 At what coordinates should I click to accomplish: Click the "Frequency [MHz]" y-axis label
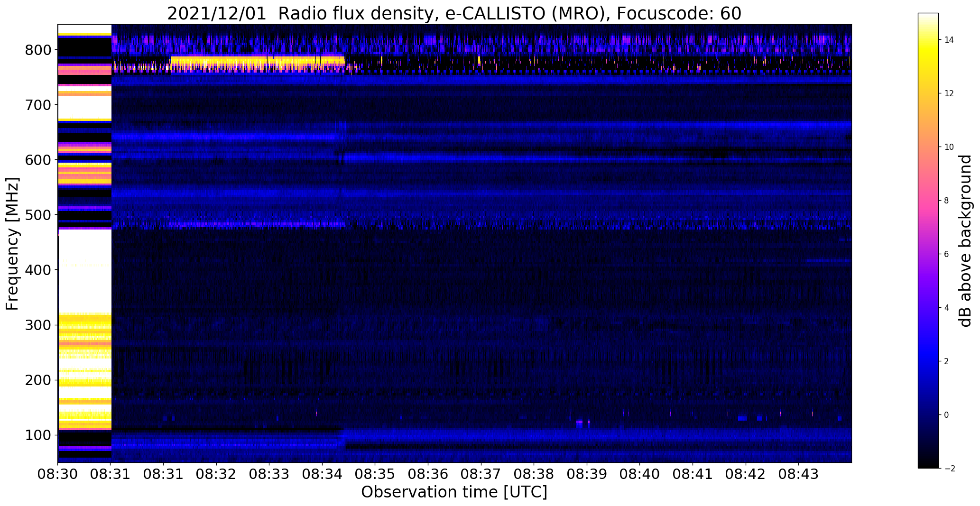13,244
